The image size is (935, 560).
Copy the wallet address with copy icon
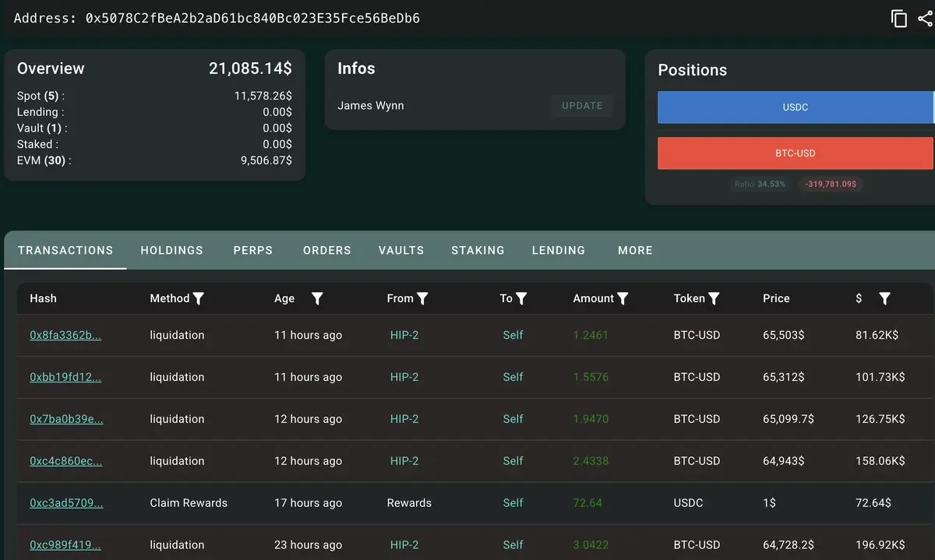[x=899, y=19]
